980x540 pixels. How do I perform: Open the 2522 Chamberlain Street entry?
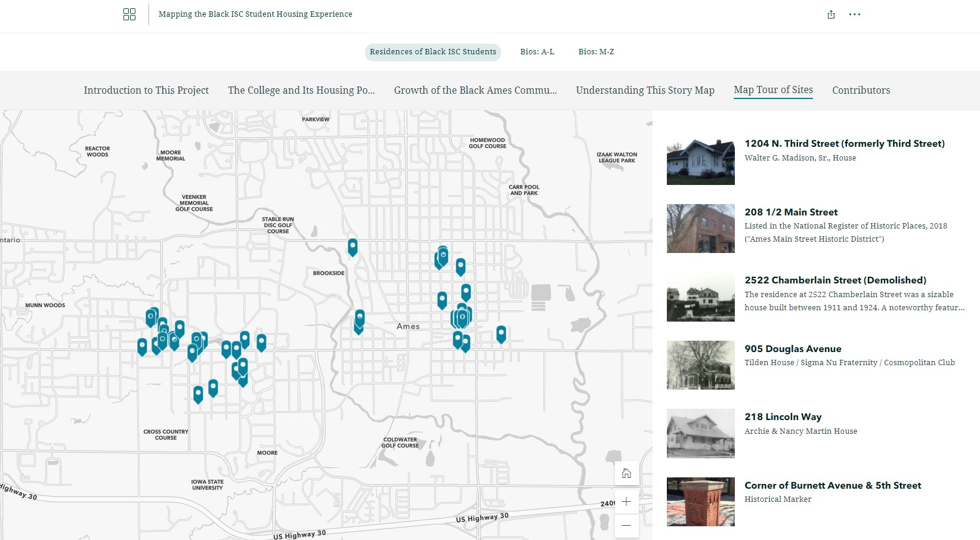tap(835, 280)
